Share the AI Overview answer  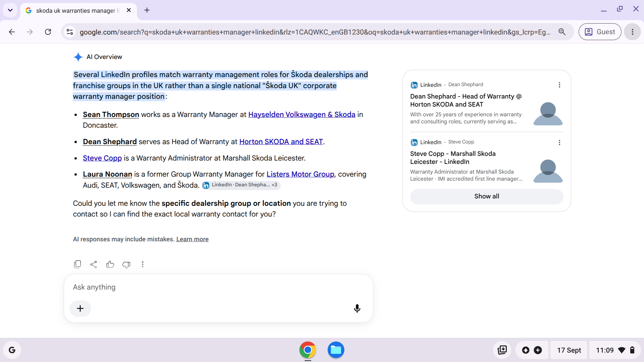pos(94,264)
